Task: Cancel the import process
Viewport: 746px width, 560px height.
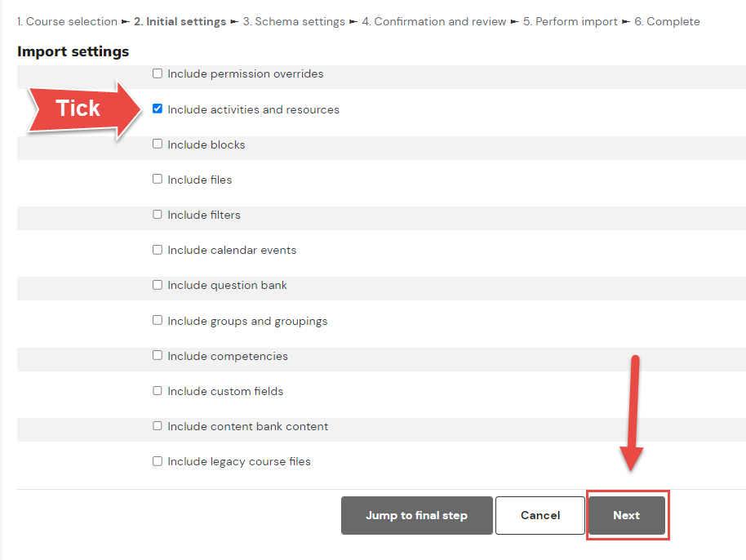Action: tap(540, 515)
